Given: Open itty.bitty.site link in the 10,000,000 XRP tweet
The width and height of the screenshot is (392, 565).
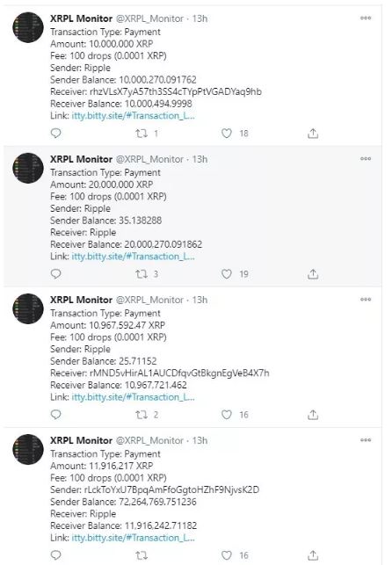Looking at the screenshot, I should (x=133, y=116).
